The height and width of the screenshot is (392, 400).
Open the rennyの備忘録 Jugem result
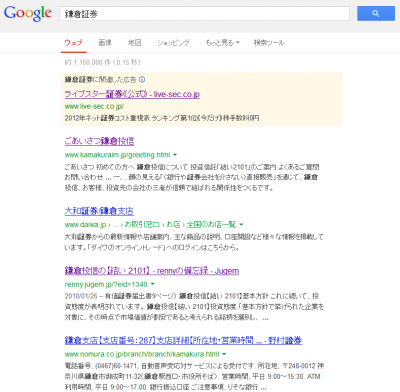point(152,271)
